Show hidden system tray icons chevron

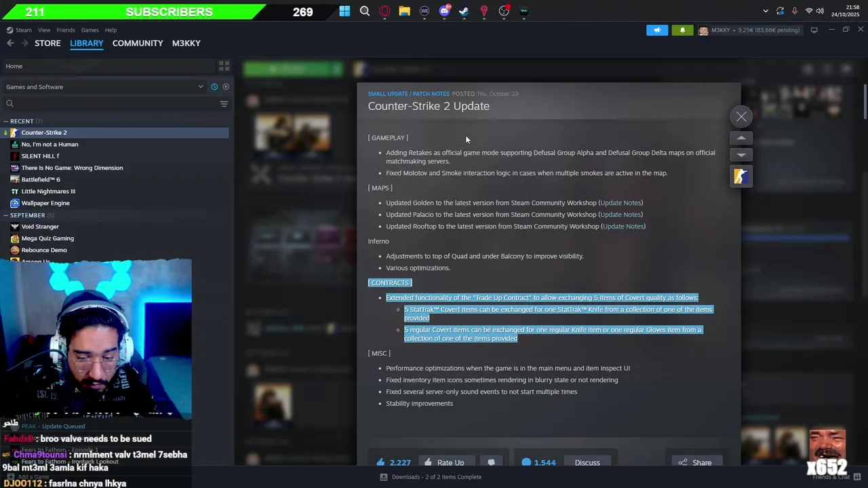[x=766, y=11]
